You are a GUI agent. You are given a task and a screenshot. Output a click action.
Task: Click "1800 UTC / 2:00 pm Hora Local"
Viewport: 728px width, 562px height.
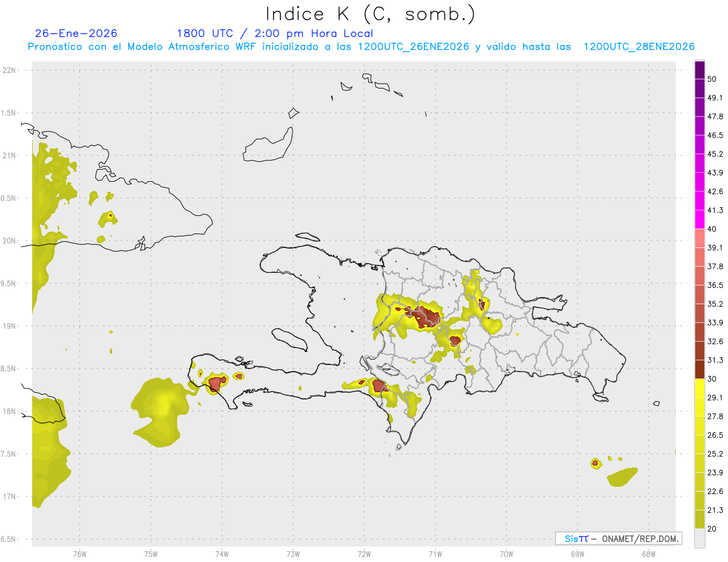(x=275, y=33)
